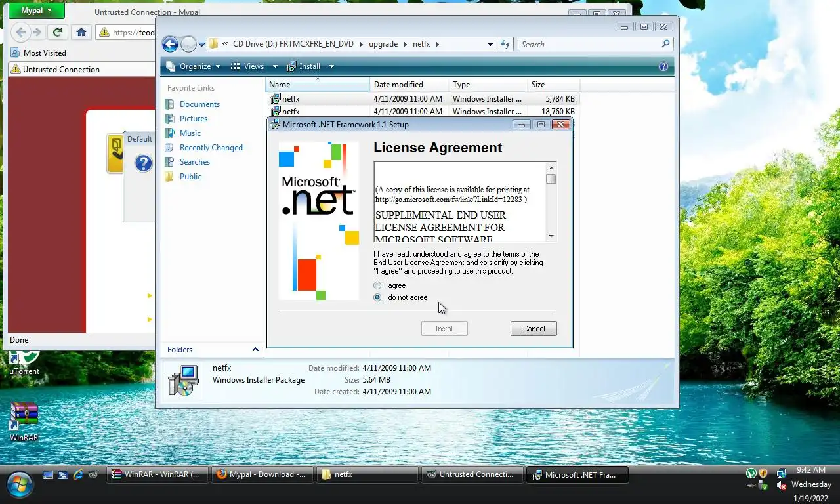Expand the netfx breadcrumb arrow

(x=437, y=45)
